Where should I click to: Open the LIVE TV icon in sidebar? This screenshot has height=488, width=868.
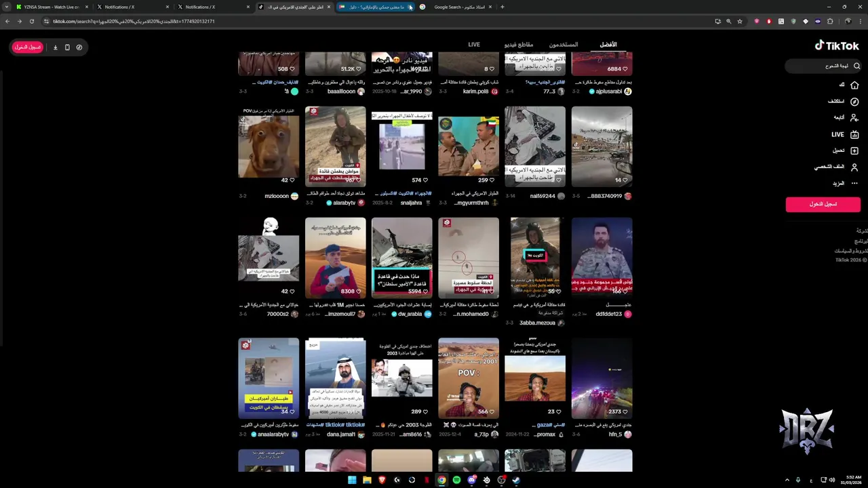point(854,134)
